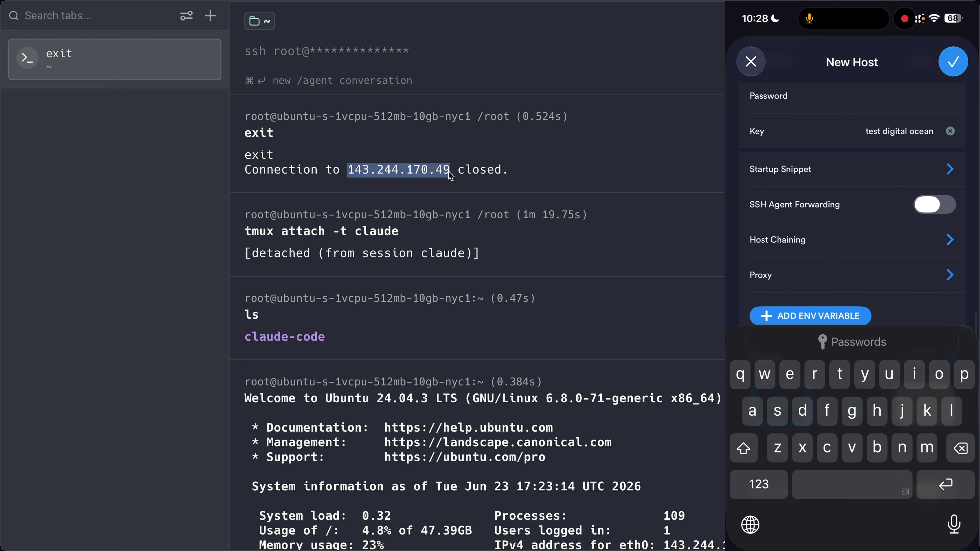Tap the phone status bar microphone indicator

click(809, 18)
